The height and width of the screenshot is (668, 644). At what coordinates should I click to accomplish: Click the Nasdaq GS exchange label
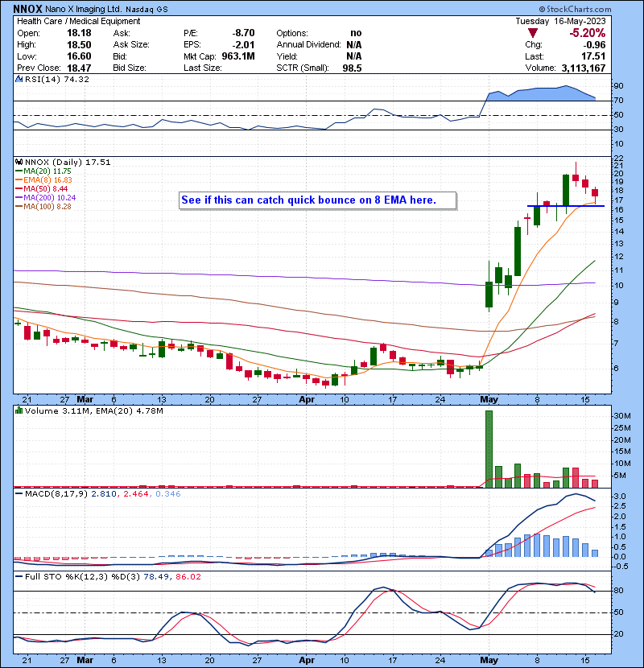[147, 9]
